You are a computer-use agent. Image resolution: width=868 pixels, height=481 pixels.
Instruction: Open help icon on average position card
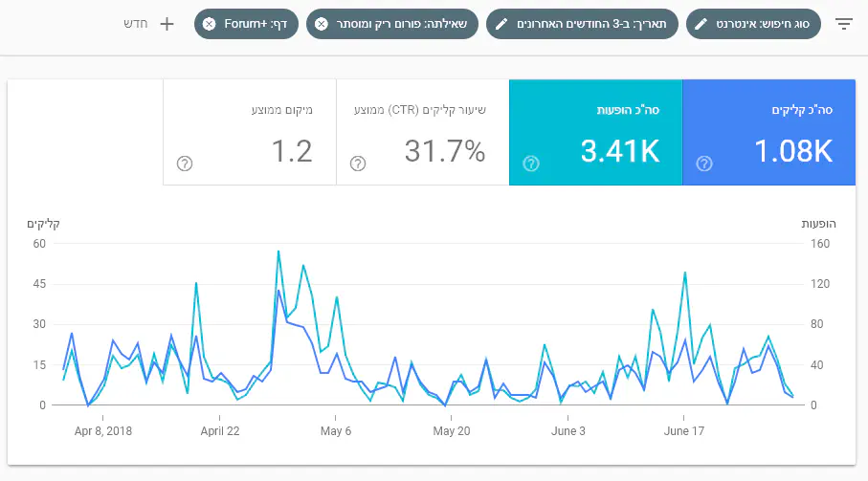point(185,164)
